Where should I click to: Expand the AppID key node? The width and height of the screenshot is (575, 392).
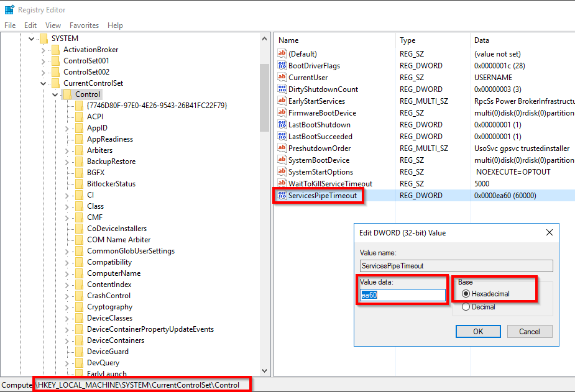pos(67,128)
